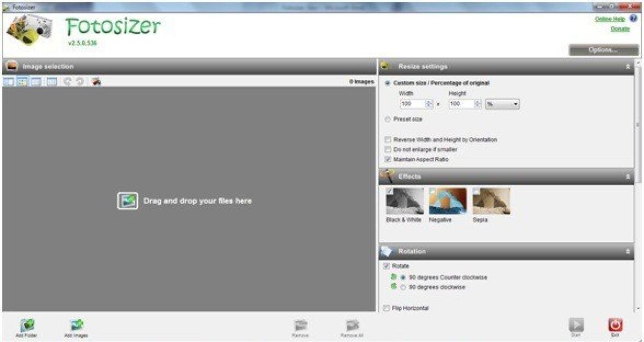
Task: Toggle the Flip Horizontal checkbox
Action: tap(386, 309)
